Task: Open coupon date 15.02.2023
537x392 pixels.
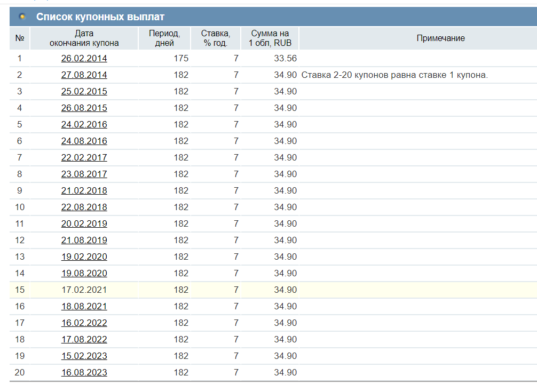Action: [84, 356]
